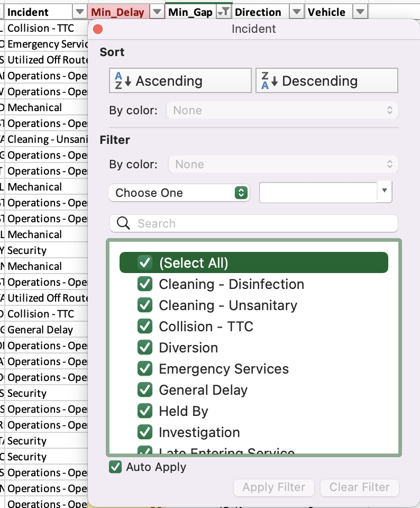Open the Sort By color dropdown
The image size is (420, 508).
(282, 111)
